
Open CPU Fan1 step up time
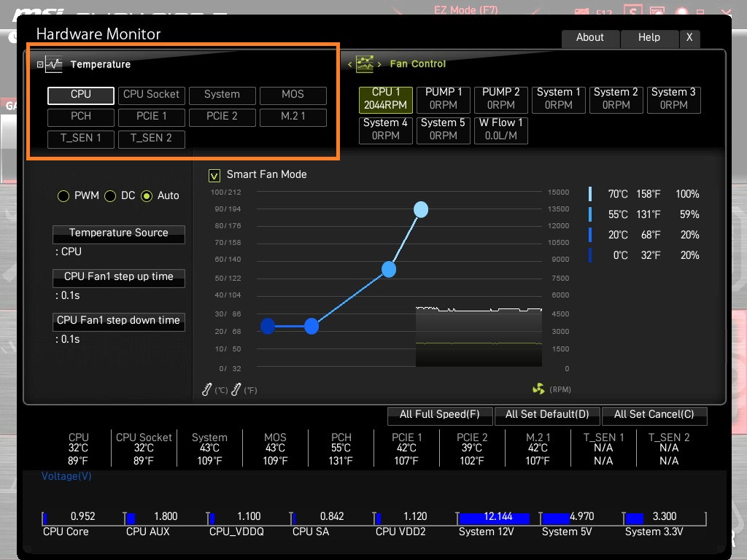click(x=119, y=278)
